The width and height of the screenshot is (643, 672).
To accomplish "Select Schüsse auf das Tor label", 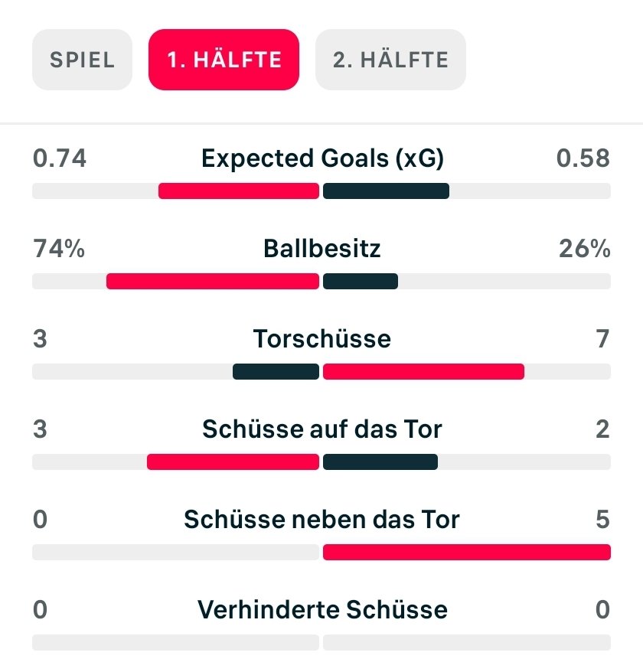I will tap(322, 429).
